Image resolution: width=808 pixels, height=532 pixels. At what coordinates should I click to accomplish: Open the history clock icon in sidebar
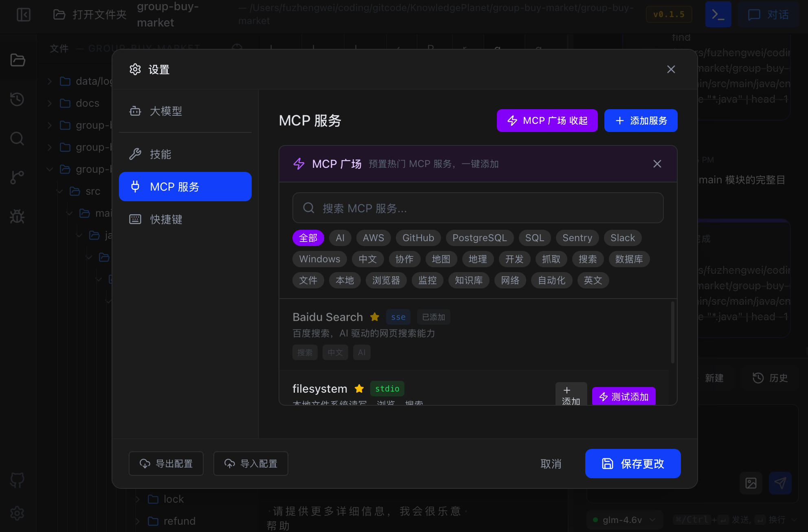[17, 99]
